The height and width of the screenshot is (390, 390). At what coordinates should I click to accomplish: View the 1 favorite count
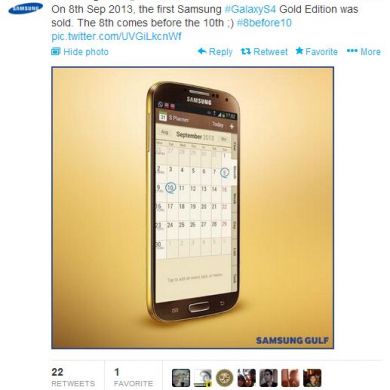pyautogui.click(x=133, y=377)
